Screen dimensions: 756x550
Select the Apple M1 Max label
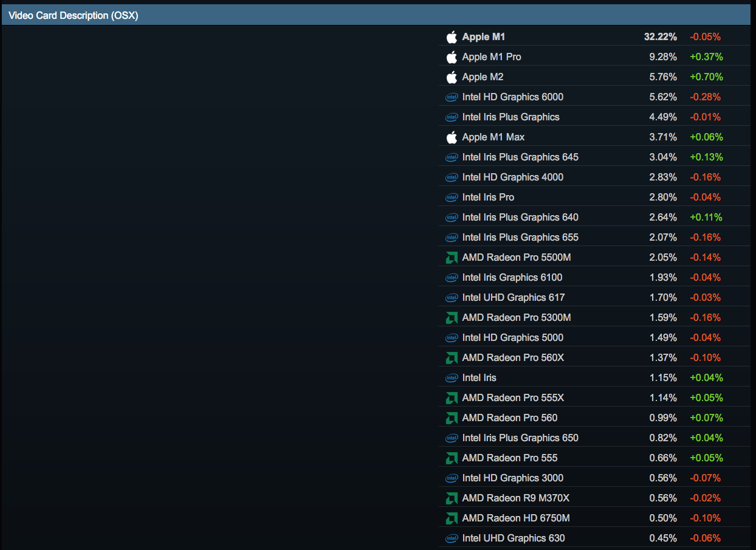[x=493, y=137]
